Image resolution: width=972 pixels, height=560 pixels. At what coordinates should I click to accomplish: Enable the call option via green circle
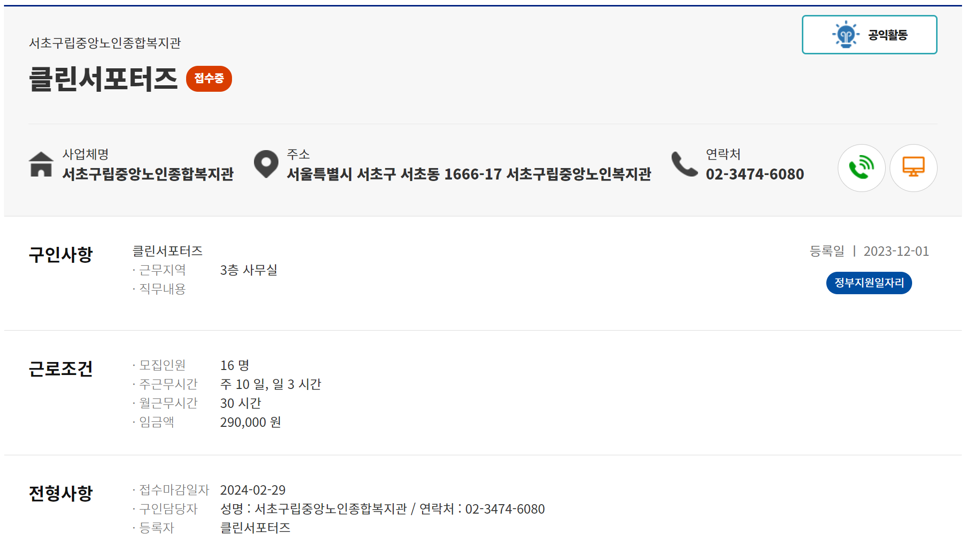[862, 168]
